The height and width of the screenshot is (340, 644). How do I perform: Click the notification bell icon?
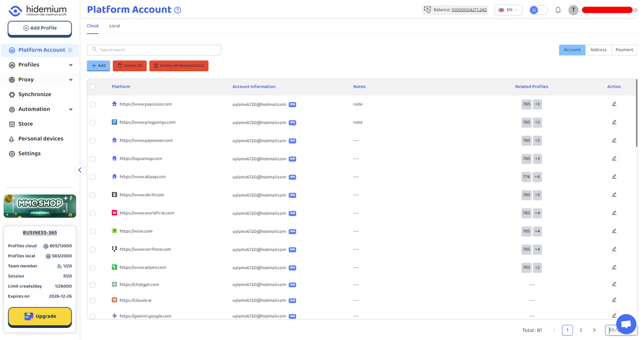click(x=558, y=10)
